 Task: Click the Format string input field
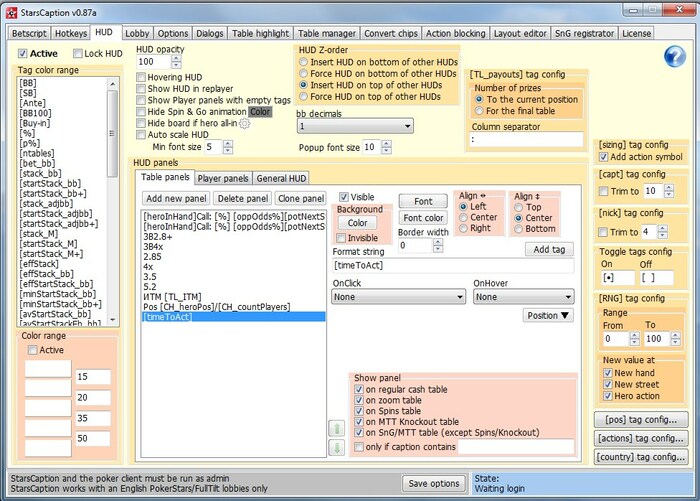coord(453,265)
